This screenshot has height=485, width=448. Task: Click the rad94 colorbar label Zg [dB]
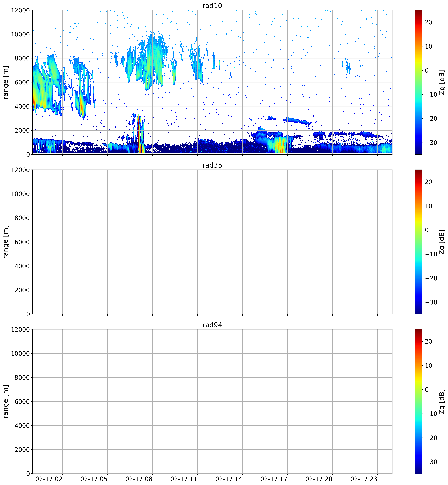coord(442,401)
